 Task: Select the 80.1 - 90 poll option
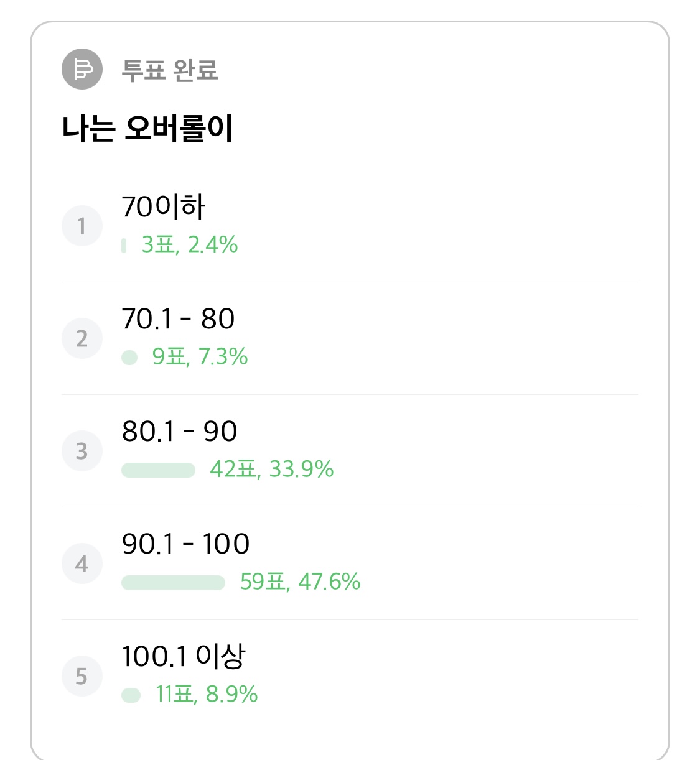350,451
